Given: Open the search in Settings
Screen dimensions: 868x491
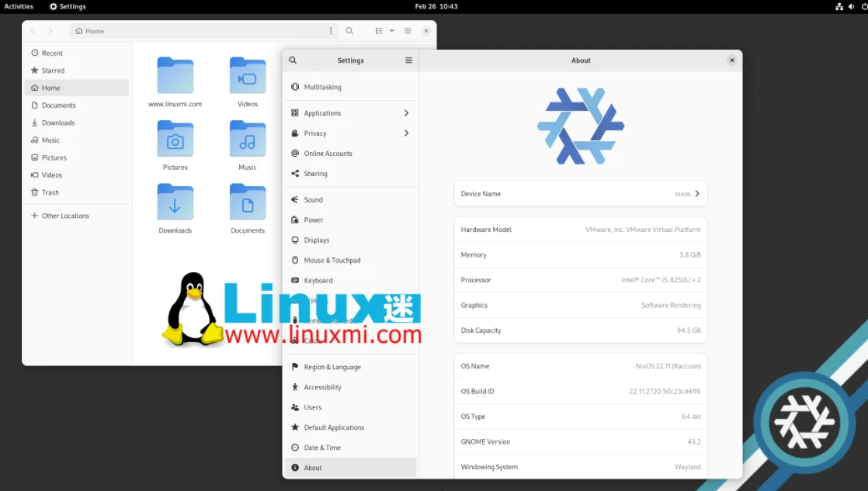Looking at the screenshot, I should tap(292, 60).
